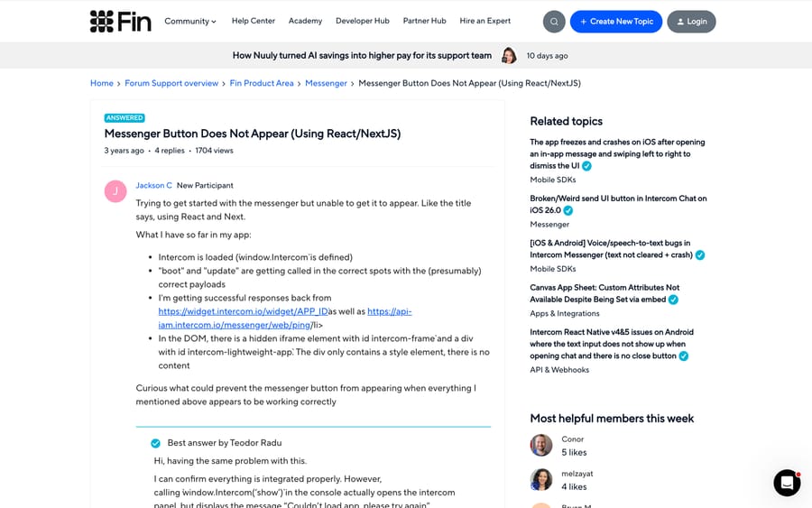Click the checkmark beside the iOS 26.0 topic
This screenshot has height=508, width=812.
point(568,211)
